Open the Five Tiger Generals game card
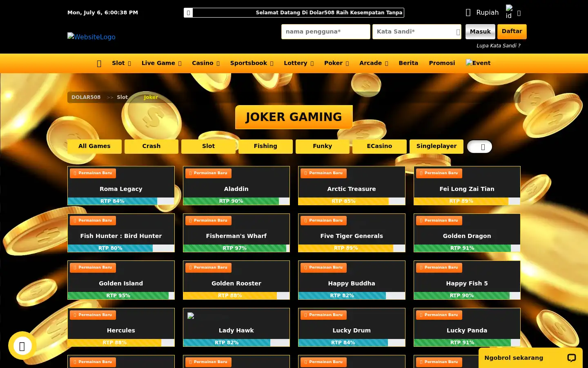 352,233
